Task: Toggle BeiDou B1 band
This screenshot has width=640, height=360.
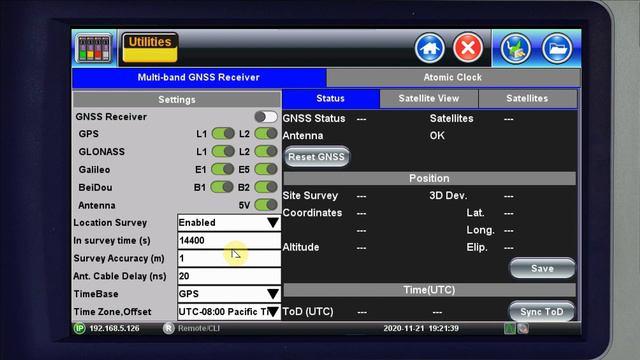Action: pyautogui.click(x=223, y=187)
